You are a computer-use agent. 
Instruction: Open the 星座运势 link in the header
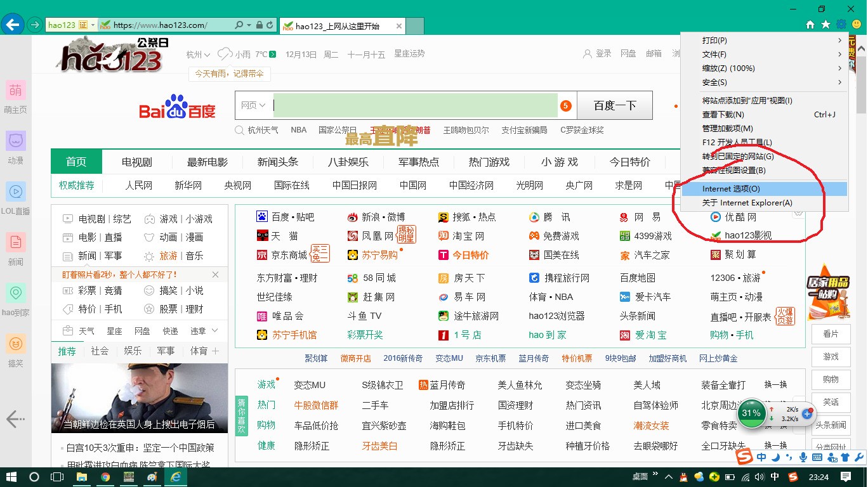pyautogui.click(x=409, y=54)
